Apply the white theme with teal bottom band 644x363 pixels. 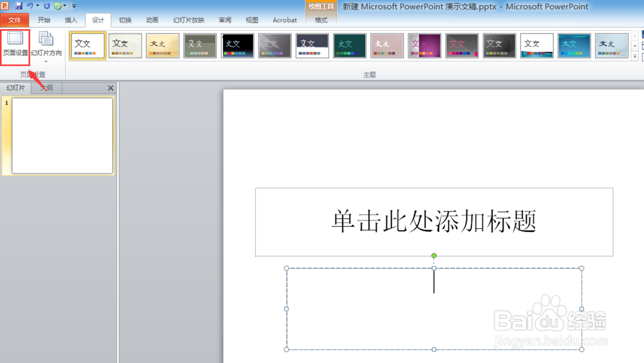pos(536,46)
